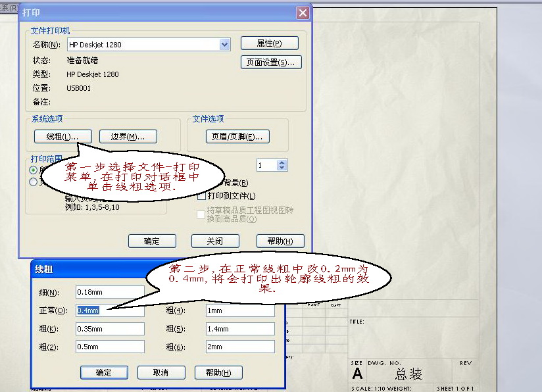The height and width of the screenshot is (392, 542).
Task: Confirm with 确定 in the 线粗 dialog
Action: pyautogui.click(x=104, y=373)
